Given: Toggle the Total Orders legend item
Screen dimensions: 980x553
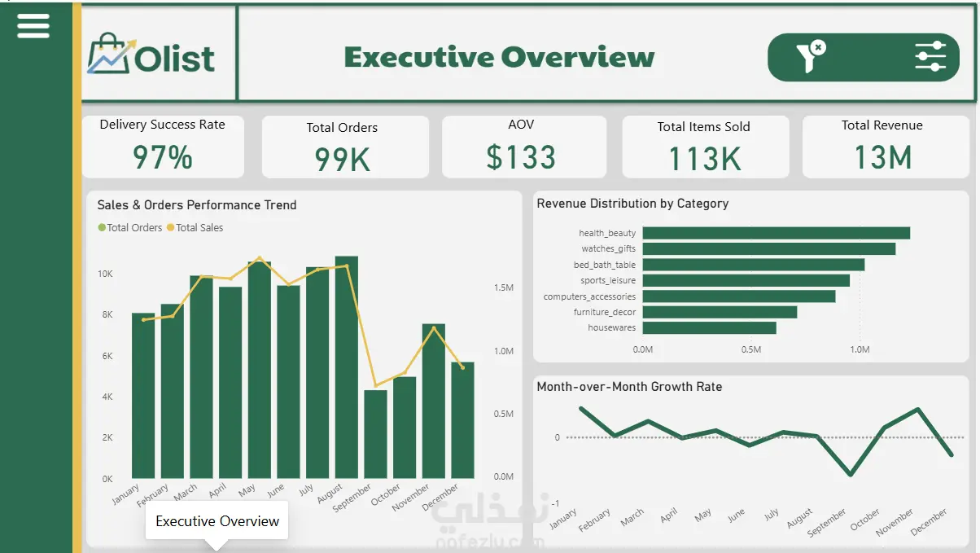Looking at the screenshot, I should [130, 228].
